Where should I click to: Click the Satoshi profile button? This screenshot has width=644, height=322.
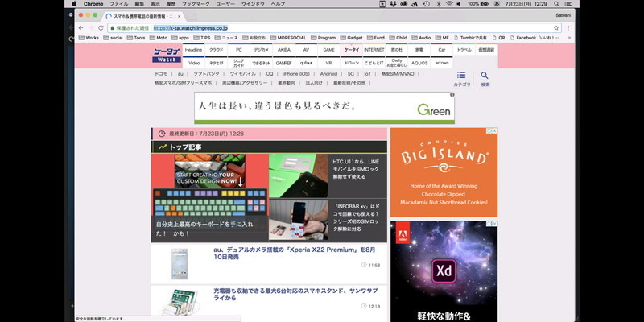562,15
